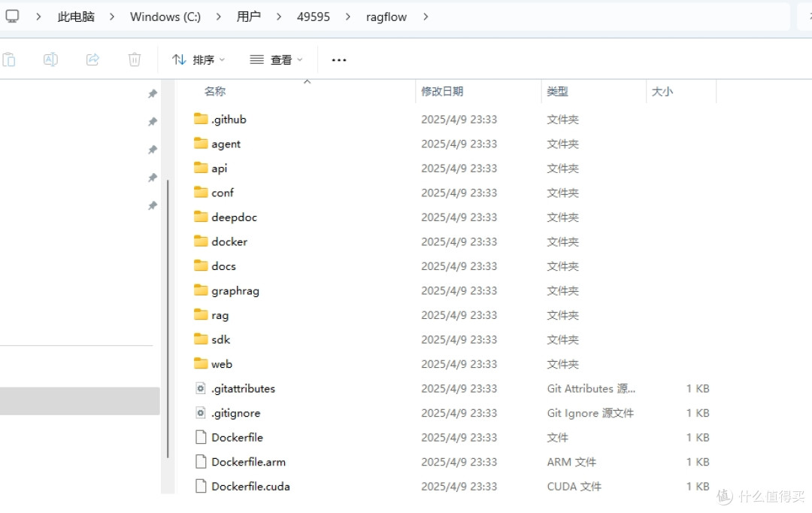Click the computer icon in address bar
This screenshot has height=513, width=812.
(13, 17)
